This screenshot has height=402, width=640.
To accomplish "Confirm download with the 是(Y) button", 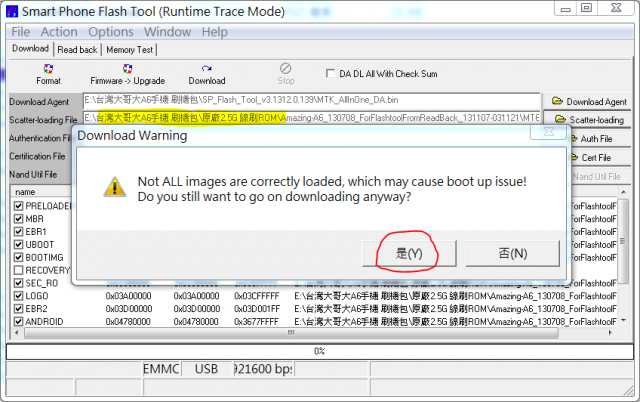I will [409, 253].
